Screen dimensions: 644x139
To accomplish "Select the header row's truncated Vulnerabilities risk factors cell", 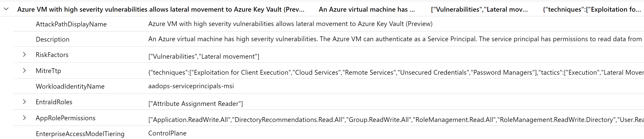I will pyautogui.click(x=479, y=10).
